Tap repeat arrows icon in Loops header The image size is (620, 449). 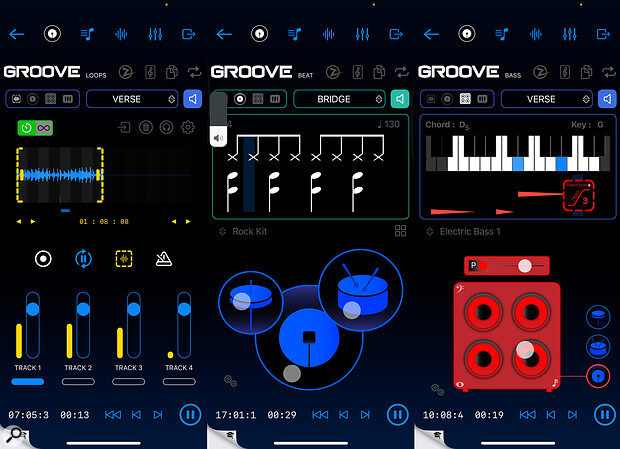(x=195, y=72)
